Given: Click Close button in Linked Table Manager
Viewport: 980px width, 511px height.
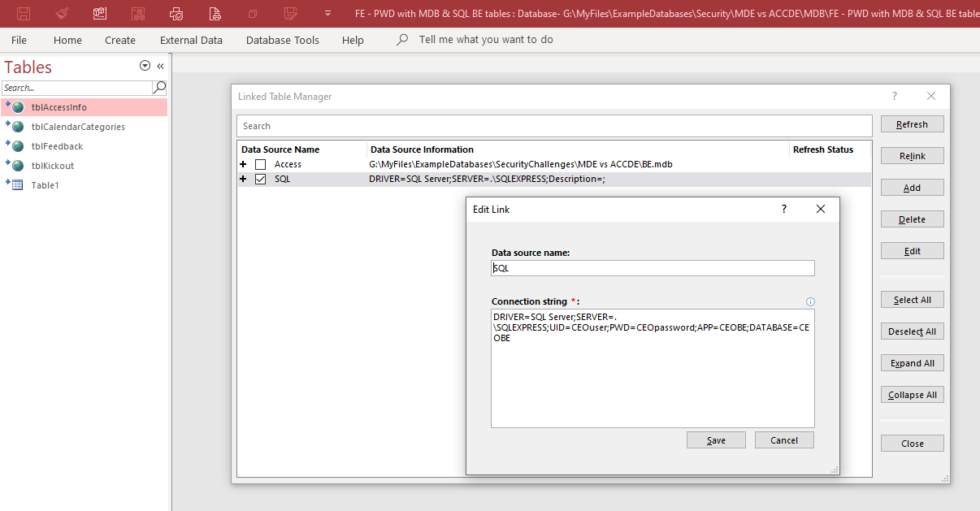Looking at the screenshot, I should point(913,444).
